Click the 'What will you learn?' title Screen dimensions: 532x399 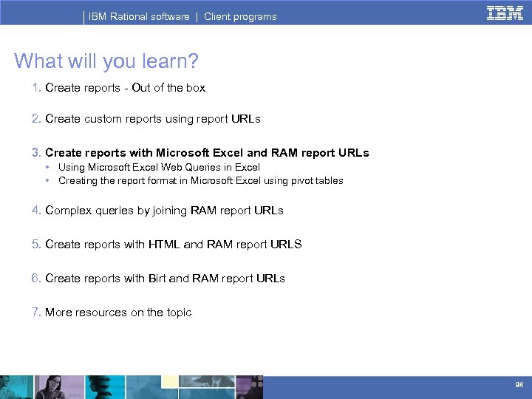pyautogui.click(x=106, y=61)
